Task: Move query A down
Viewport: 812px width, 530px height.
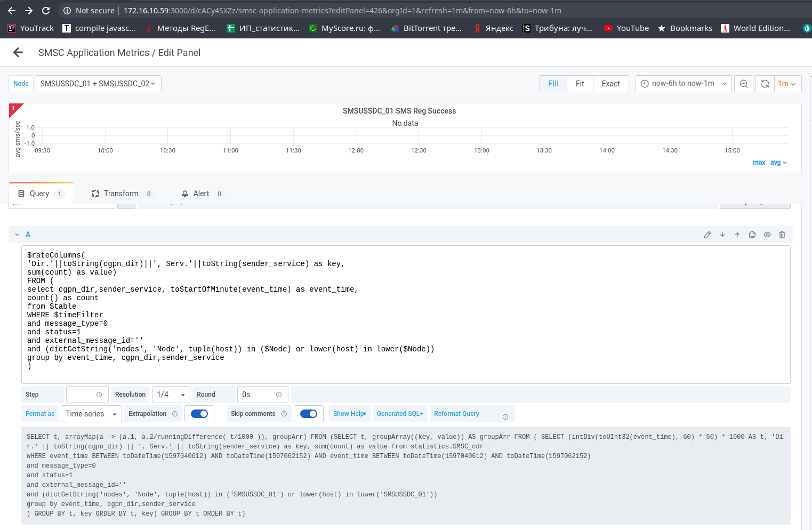Action: pos(722,235)
